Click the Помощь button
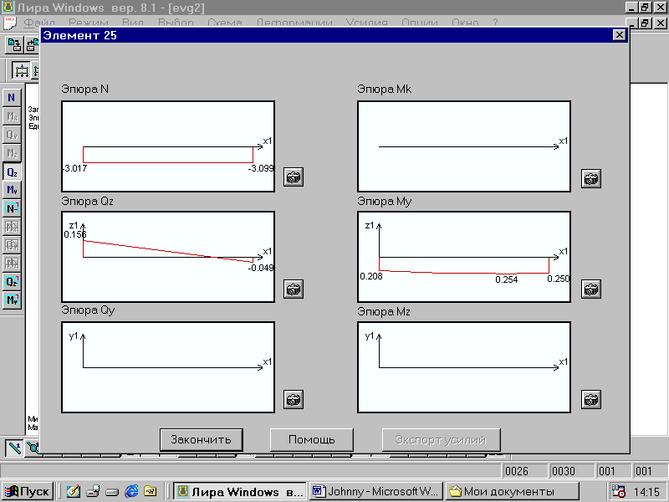669x502 pixels. (311, 440)
